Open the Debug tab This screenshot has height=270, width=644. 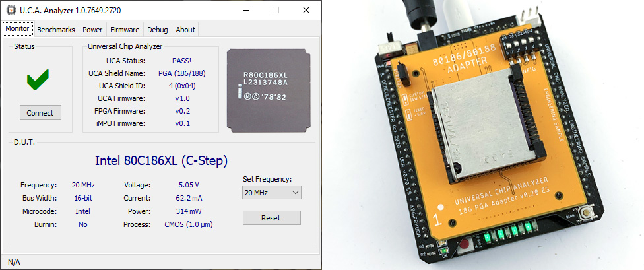click(x=158, y=30)
